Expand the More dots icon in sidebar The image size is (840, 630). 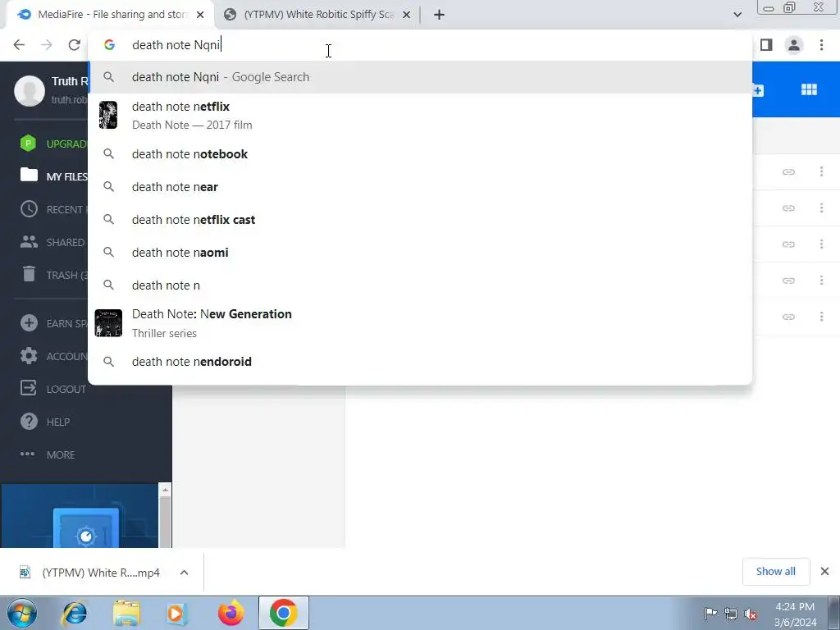27,454
